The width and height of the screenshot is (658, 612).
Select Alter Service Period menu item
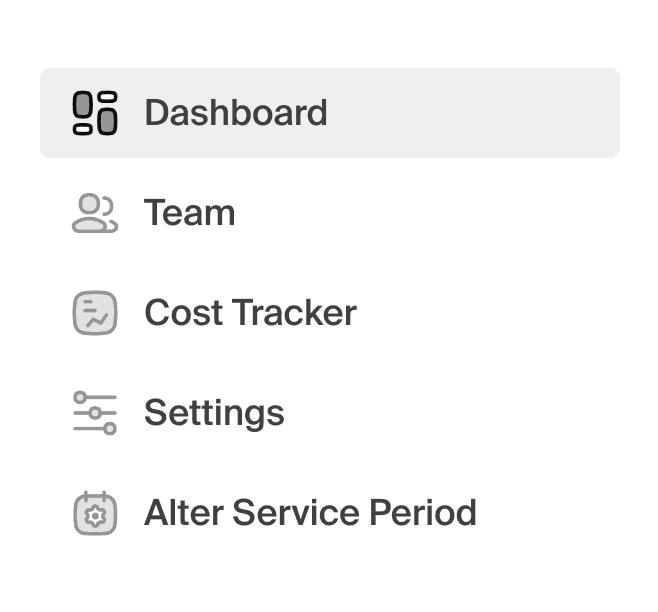310,513
